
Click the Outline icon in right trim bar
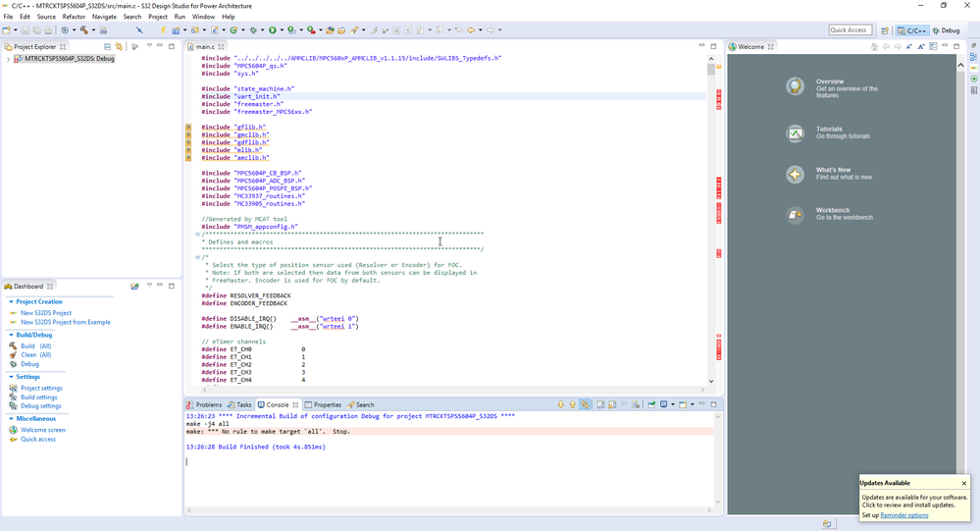click(x=974, y=57)
